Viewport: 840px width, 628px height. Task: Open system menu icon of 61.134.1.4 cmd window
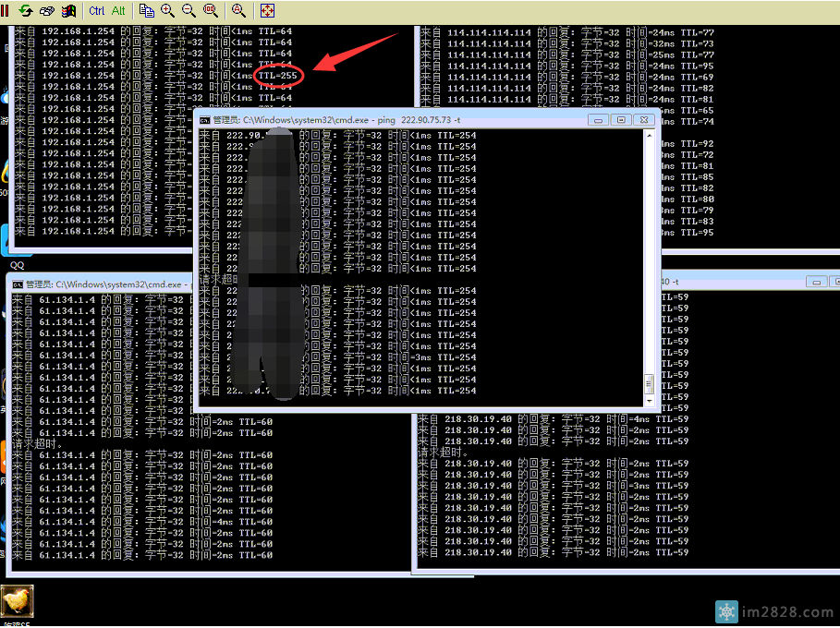pos(18,284)
